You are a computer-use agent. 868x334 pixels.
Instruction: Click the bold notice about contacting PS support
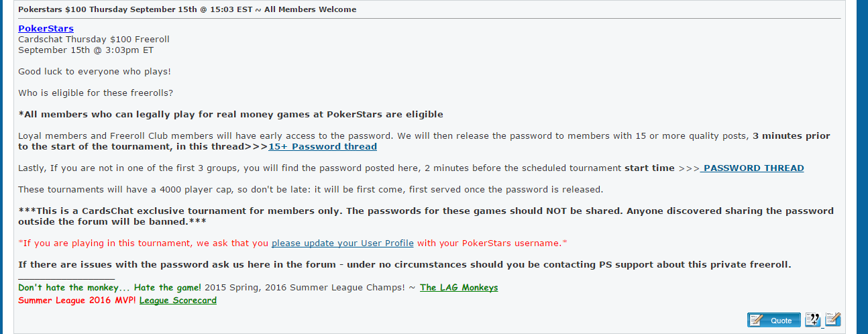point(404,264)
